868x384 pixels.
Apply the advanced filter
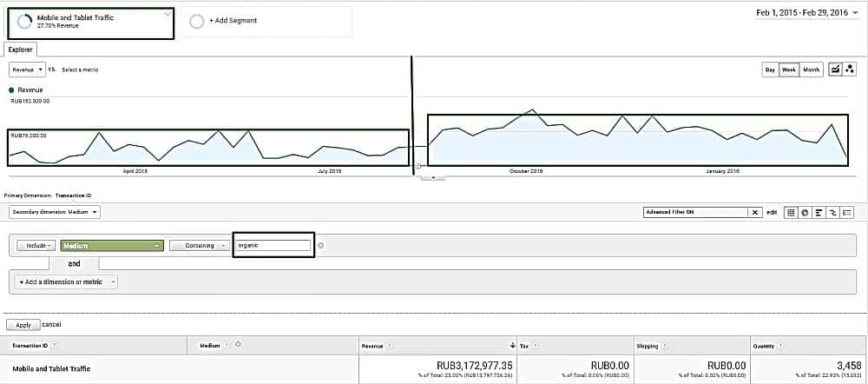point(23,325)
